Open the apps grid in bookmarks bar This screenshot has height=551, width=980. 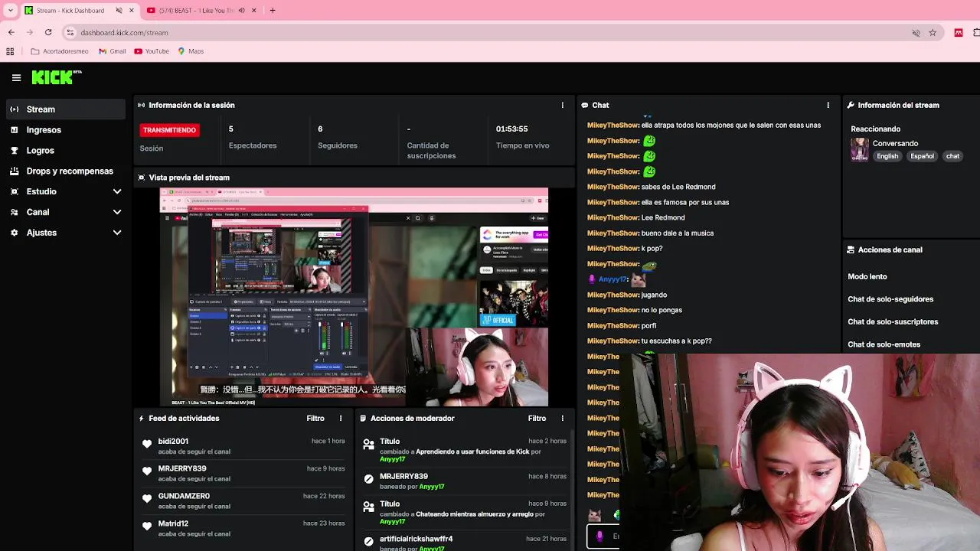click(10, 51)
